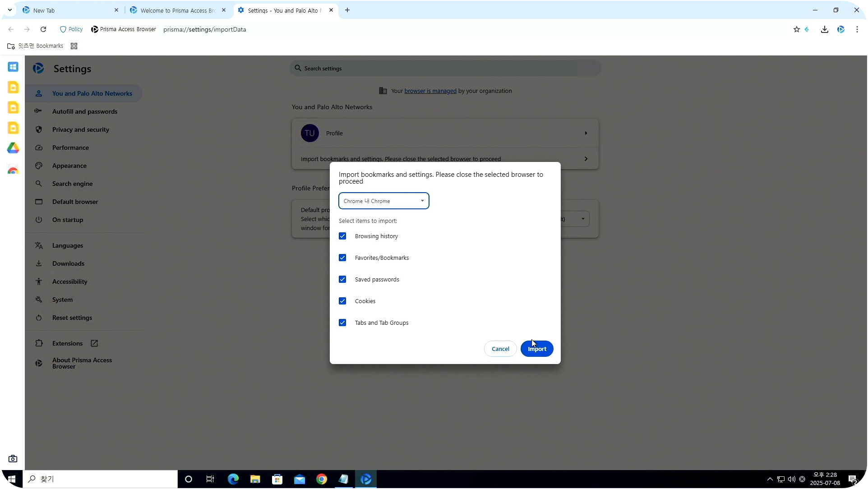This screenshot has width=868, height=489.
Task: Open Microsoft Store from the taskbar
Action: [277, 480]
